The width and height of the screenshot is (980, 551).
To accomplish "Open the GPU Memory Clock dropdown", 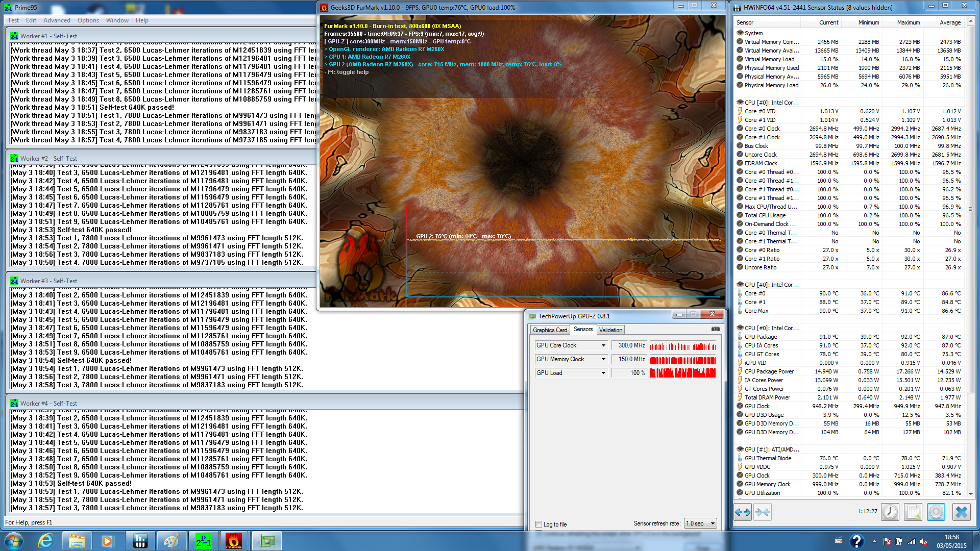I will tap(603, 359).
